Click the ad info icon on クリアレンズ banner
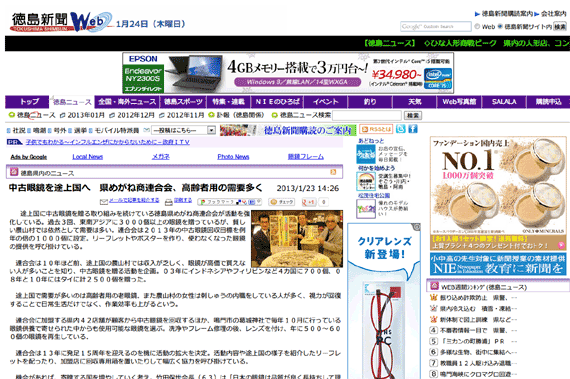Image resolution: width=570 pixels, height=379 pixels. [417, 227]
